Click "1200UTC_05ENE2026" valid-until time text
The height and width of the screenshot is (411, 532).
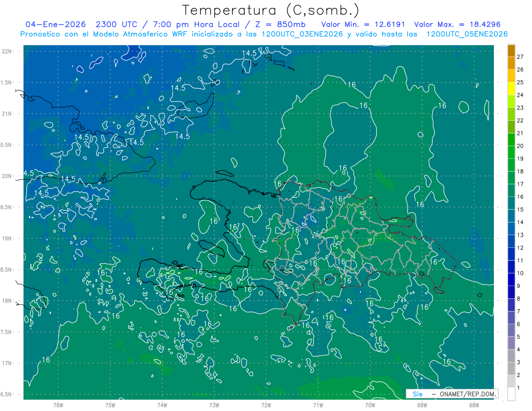click(x=467, y=34)
